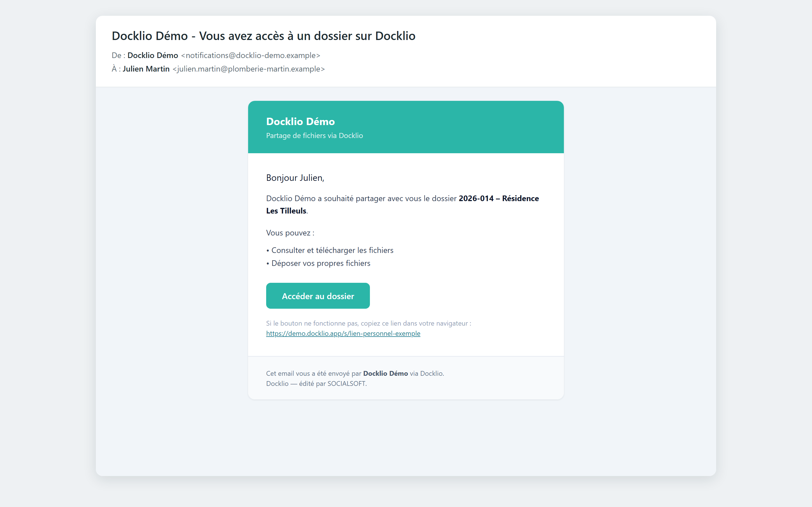812x507 pixels.
Task: Click the email subject line title
Action: click(263, 36)
